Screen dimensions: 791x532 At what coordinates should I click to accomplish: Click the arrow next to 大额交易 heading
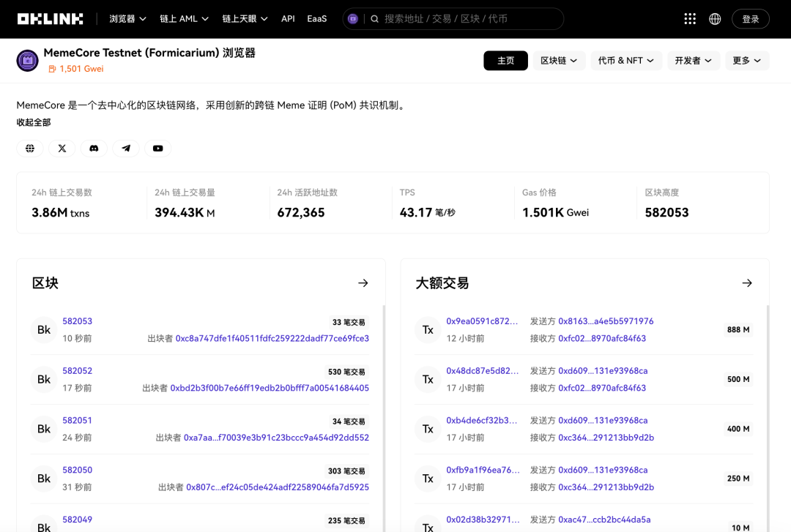747,283
